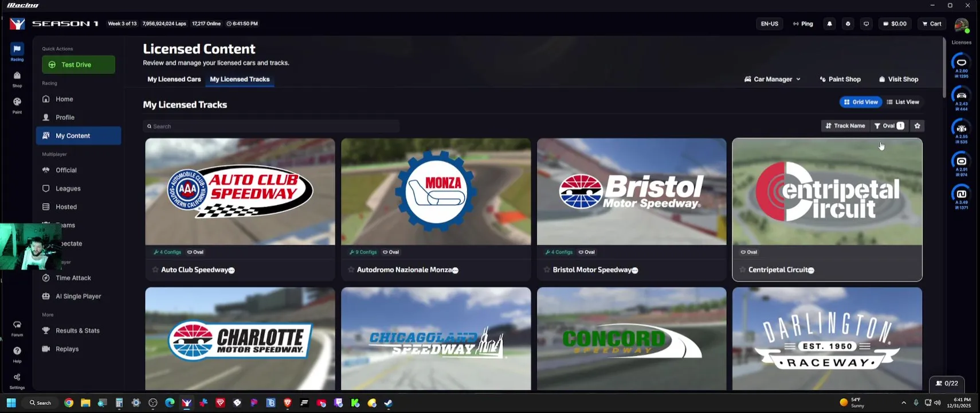Viewport: 980px width, 413px height.
Task: Open AI Single Player in the sidebar
Action: tap(79, 297)
